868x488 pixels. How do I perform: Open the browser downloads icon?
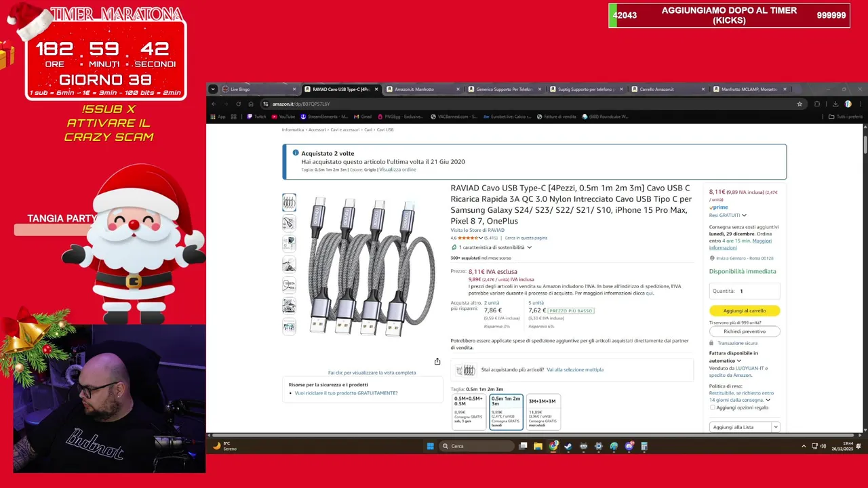point(835,104)
